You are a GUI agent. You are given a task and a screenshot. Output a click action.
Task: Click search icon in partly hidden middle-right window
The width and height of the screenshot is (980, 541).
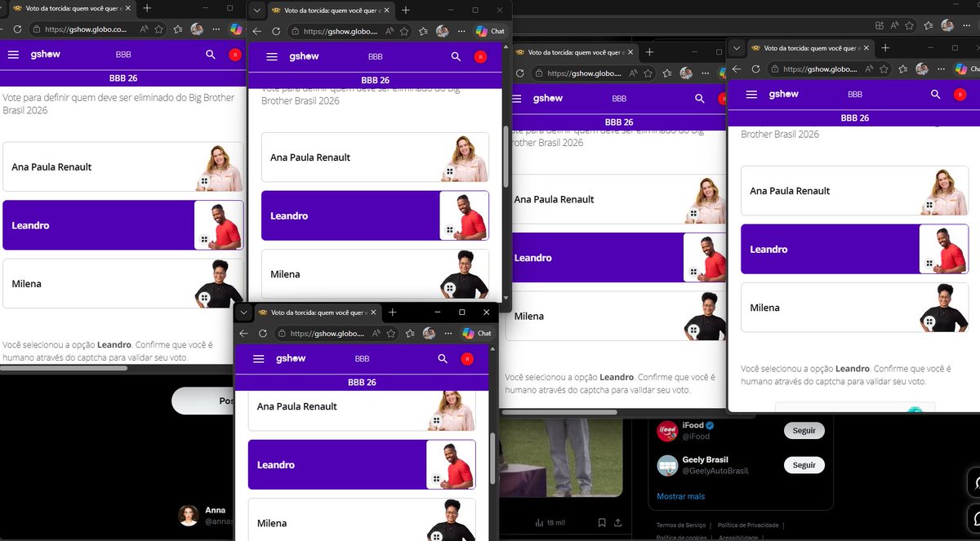[699, 98]
